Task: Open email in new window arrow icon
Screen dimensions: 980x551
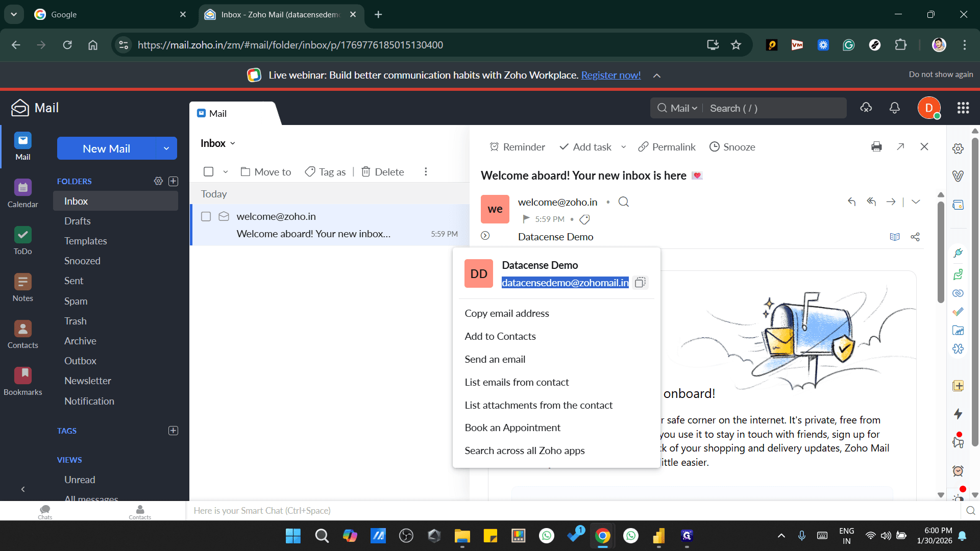Action: coord(900,147)
